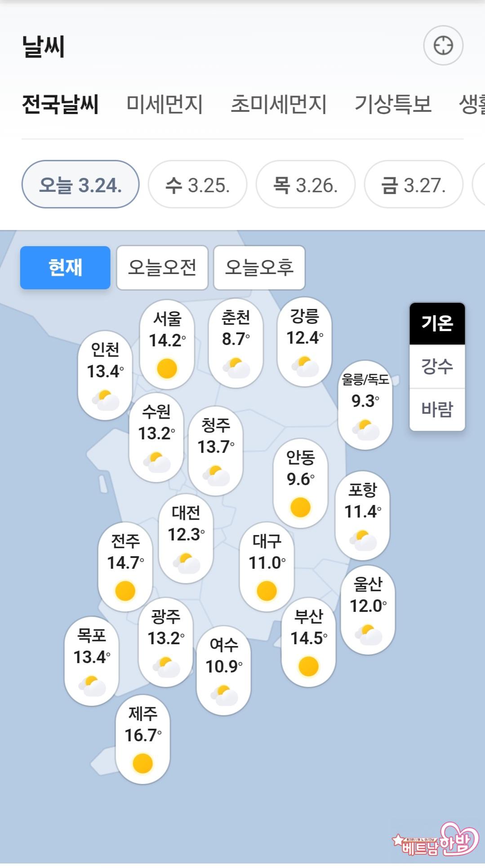Viewport: 485px width, 868px height.
Task: Tap the Daegu 11.0° weather card
Action: pos(267,566)
